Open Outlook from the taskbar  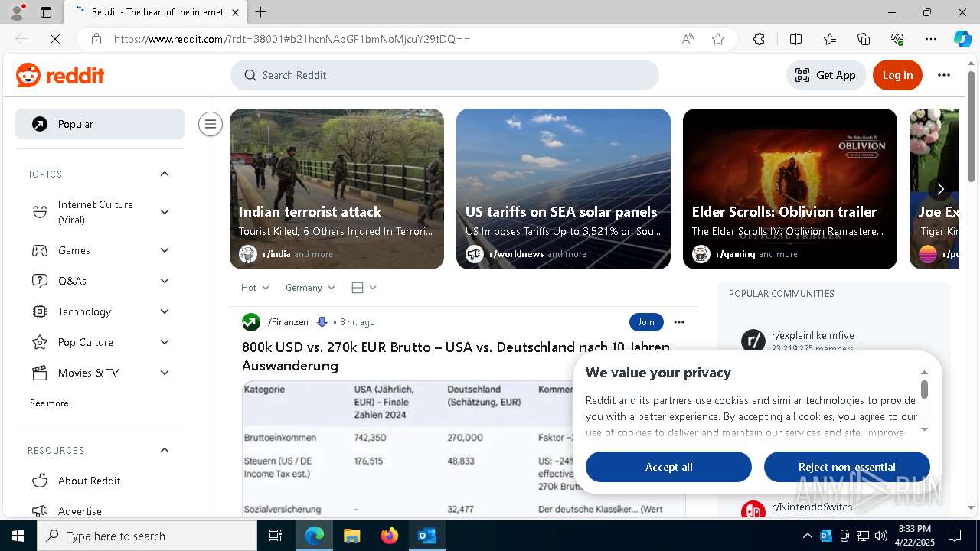click(x=427, y=536)
